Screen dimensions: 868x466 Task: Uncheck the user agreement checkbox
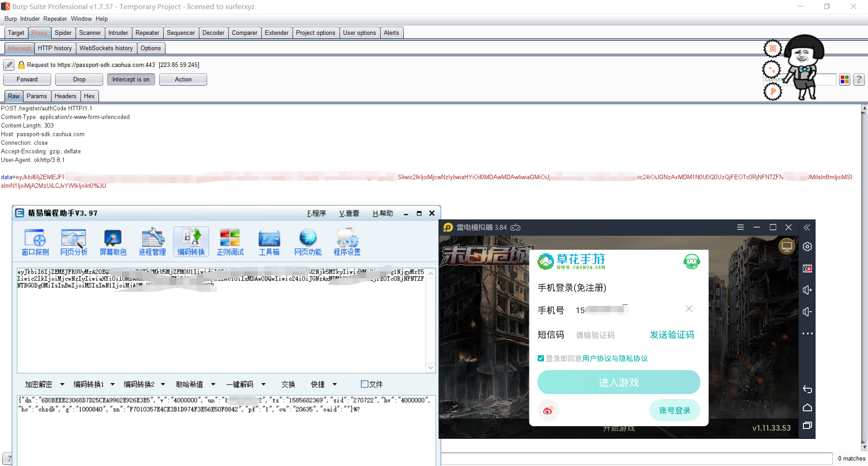[541, 358]
